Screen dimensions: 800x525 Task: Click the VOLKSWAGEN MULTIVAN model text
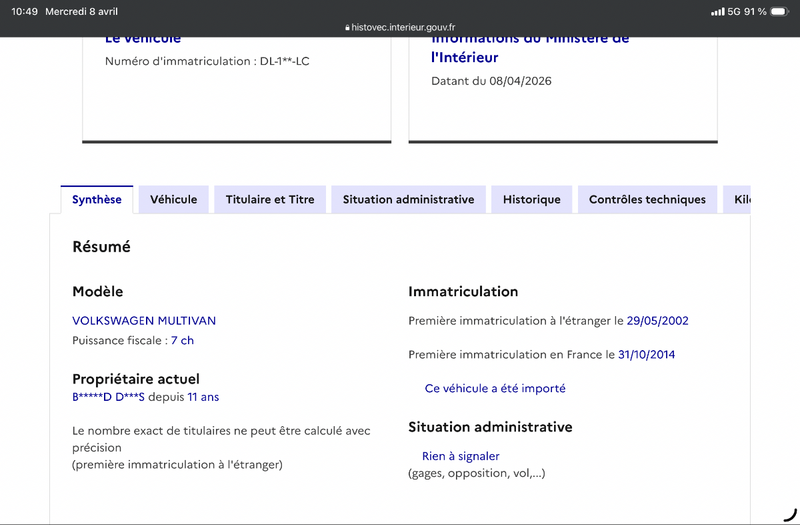tap(144, 321)
